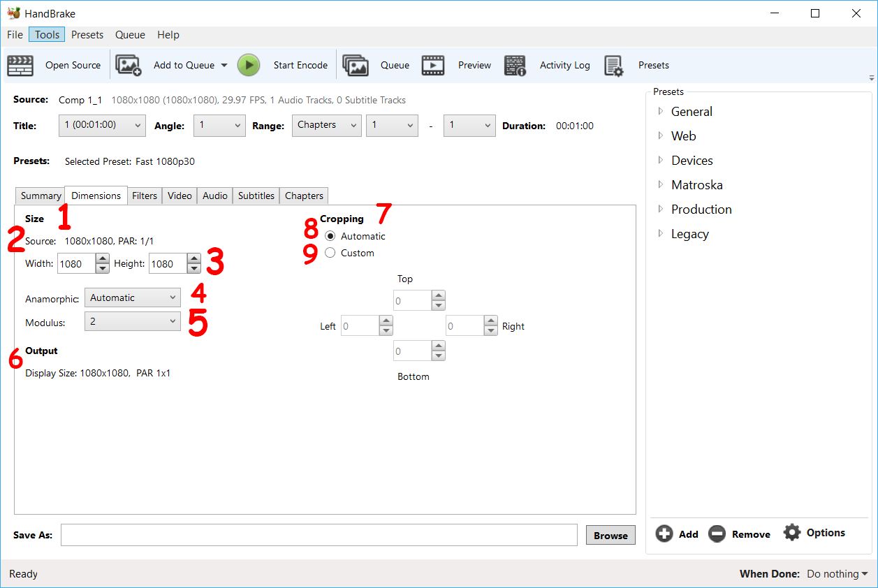The width and height of the screenshot is (878, 588).
Task: Click the Preview label
Action: click(x=475, y=65)
